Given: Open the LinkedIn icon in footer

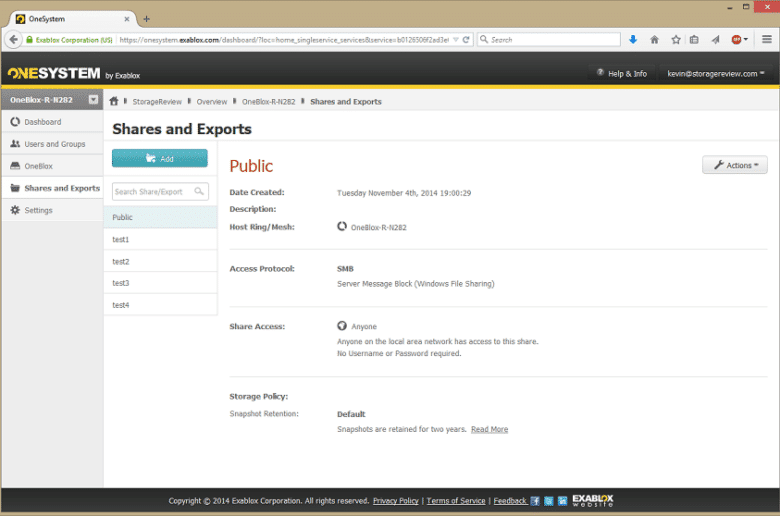Looking at the screenshot, I should click(562, 501).
